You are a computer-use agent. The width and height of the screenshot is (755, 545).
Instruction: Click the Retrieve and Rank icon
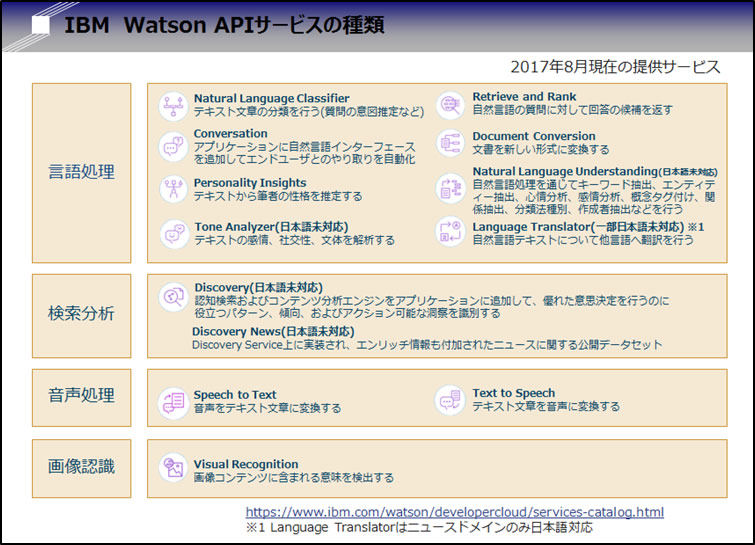tap(450, 105)
